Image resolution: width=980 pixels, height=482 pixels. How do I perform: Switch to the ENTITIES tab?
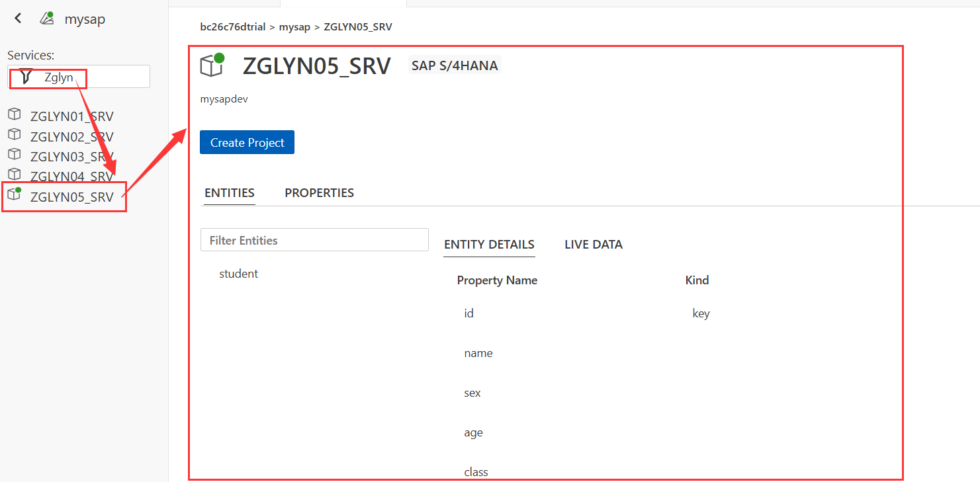point(230,192)
